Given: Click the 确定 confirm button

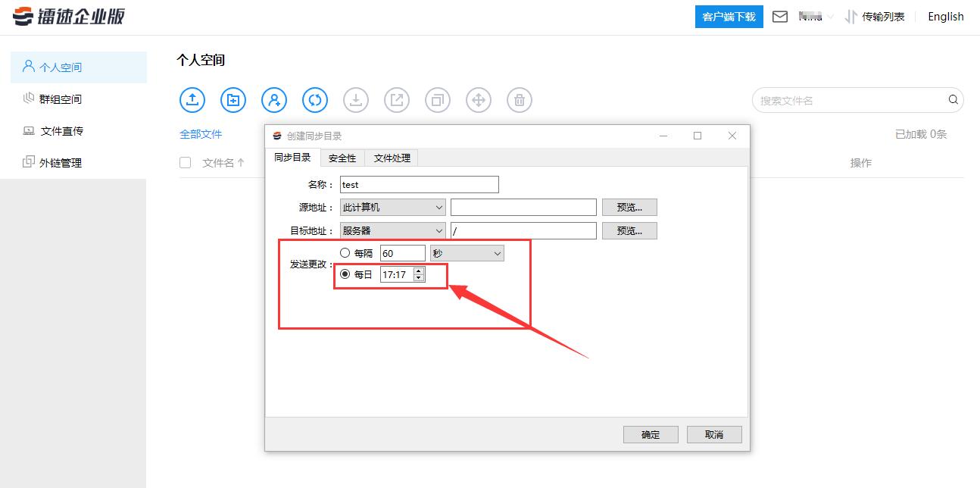Looking at the screenshot, I should 650,433.
